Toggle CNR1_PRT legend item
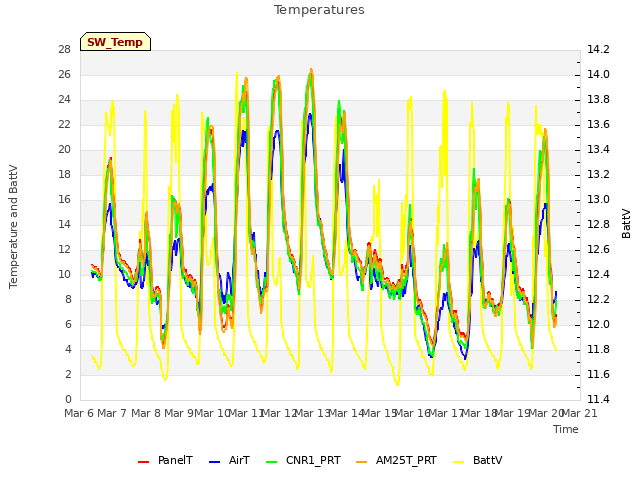Viewport: 640px width, 480px height. tap(303, 460)
